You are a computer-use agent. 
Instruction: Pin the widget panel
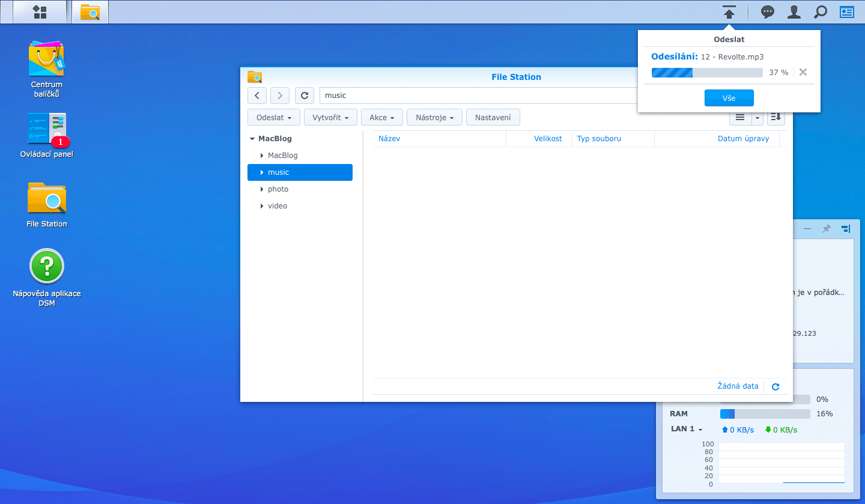(x=827, y=229)
